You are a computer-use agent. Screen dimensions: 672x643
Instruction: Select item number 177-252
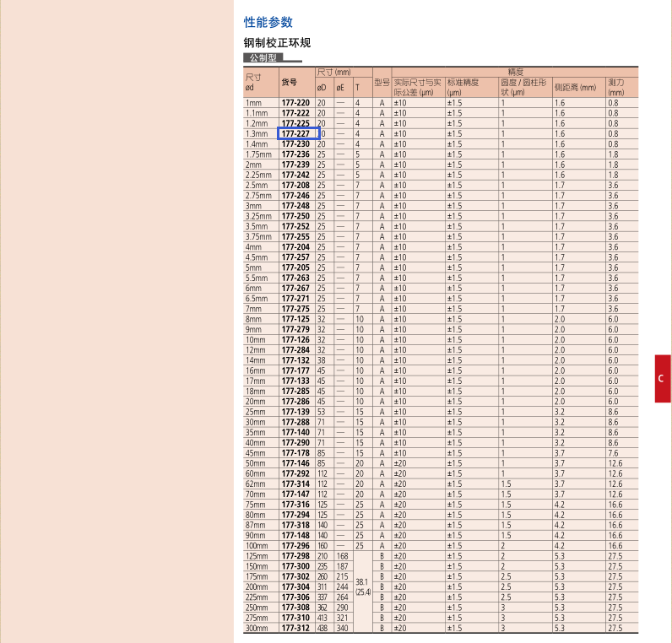coord(295,226)
